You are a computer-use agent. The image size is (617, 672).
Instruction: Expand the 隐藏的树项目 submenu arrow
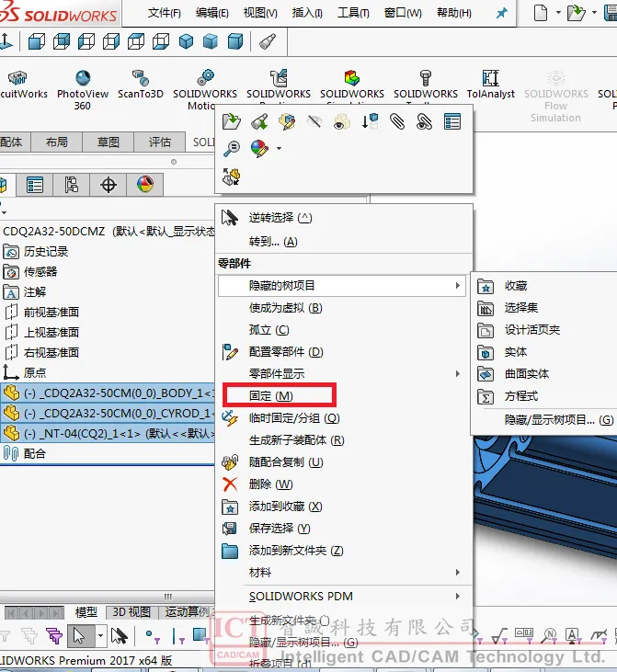tap(458, 285)
